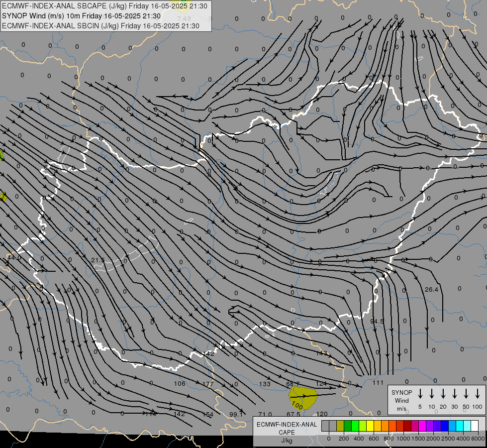
Task: Click the 1000 tick label on CAPE scale
Action: [403, 439]
